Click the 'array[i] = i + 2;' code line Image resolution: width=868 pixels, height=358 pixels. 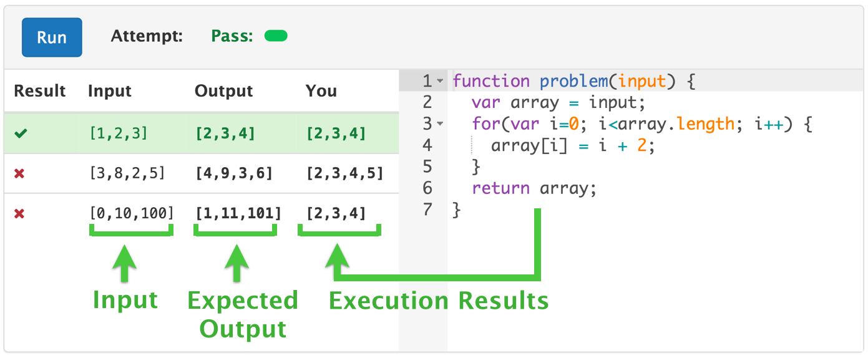572,145
